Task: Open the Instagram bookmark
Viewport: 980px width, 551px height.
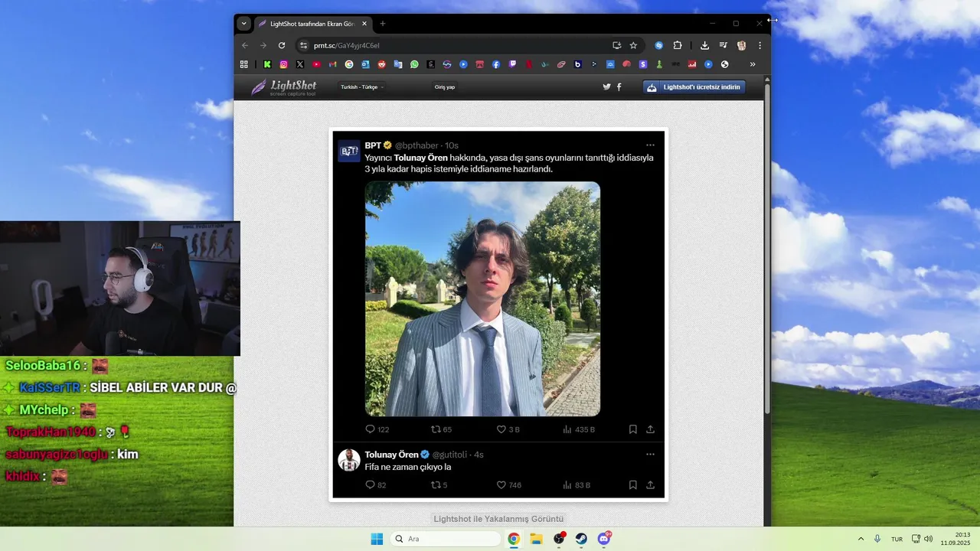Action: tap(284, 64)
